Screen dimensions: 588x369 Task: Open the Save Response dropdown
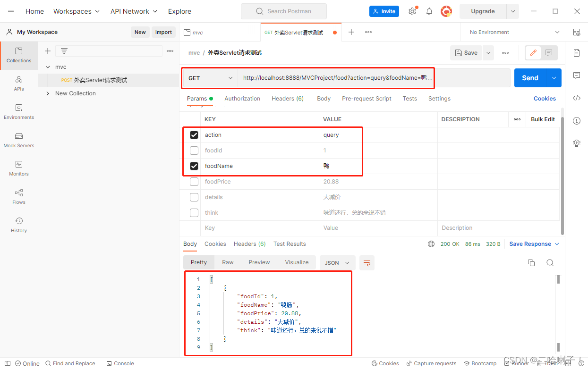(534, 244)
